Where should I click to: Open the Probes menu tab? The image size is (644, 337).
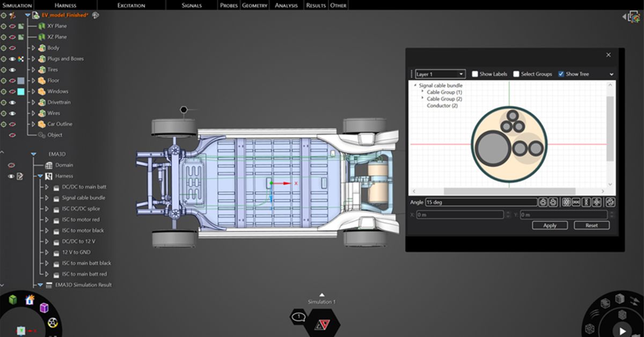coord(229,5)
